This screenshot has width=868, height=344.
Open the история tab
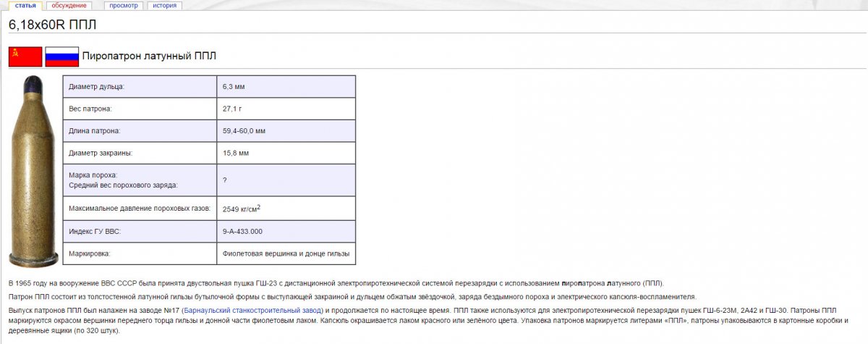click(x=164, y=5)
